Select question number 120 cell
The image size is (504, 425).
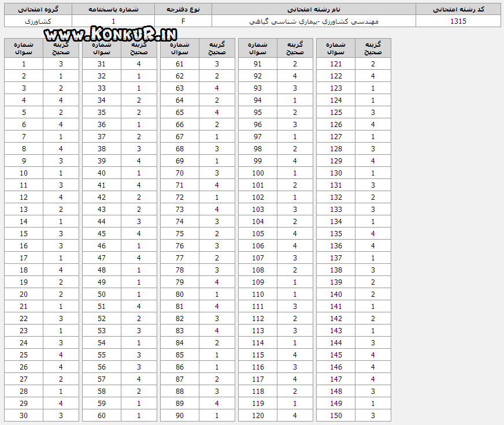tap(258, 416)
